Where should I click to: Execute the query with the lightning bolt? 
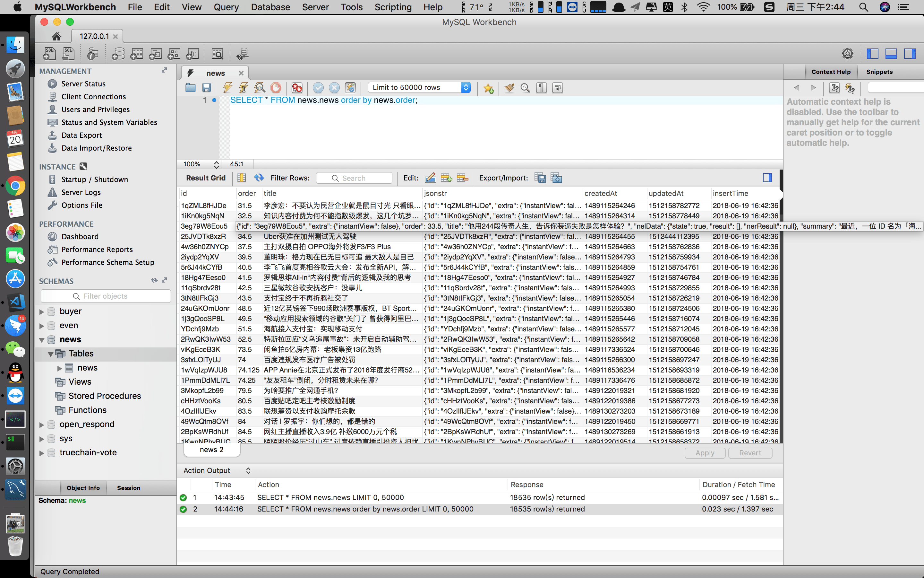[x=227, y=88]
